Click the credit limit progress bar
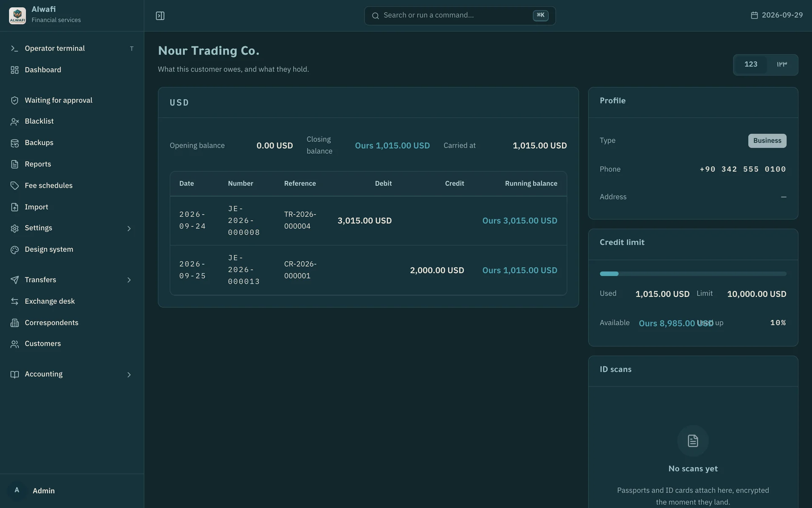 (x=693, y=274)
